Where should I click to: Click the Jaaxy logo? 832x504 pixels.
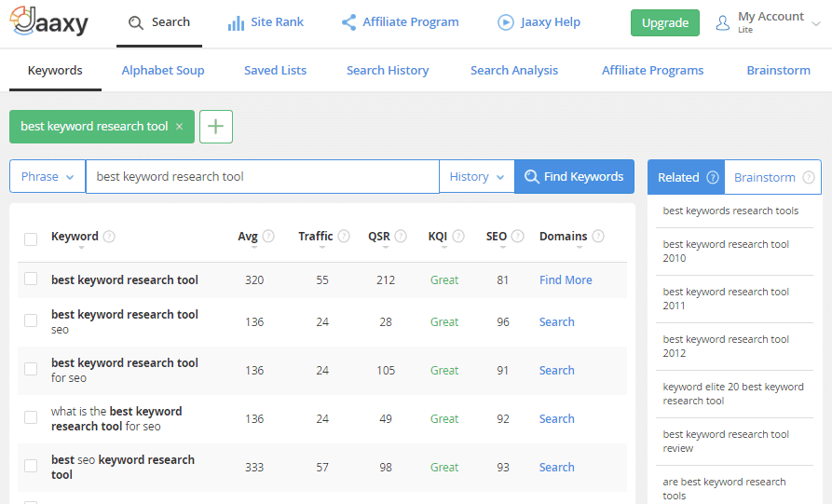[x=49, y=21]
